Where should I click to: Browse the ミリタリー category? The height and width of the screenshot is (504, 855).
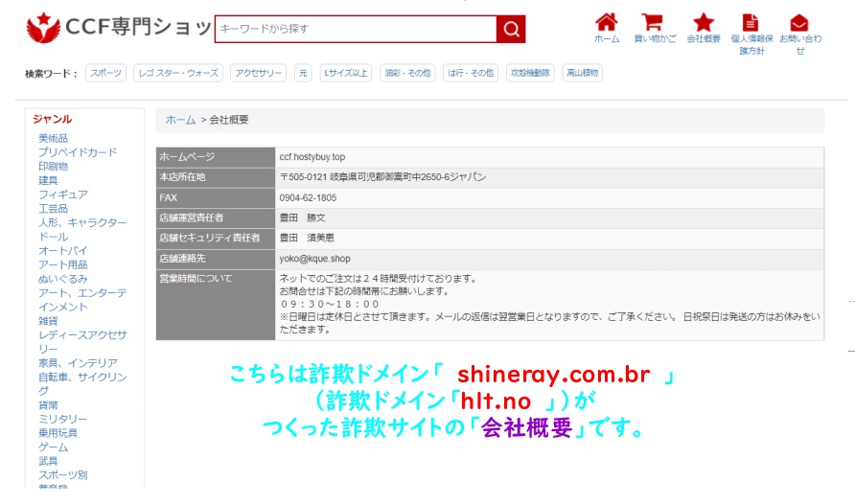pos(62,420)
